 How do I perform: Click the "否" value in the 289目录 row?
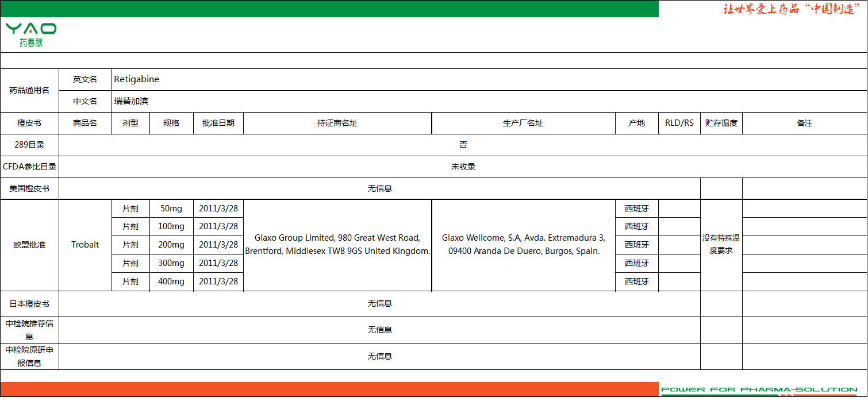(463, 145)
